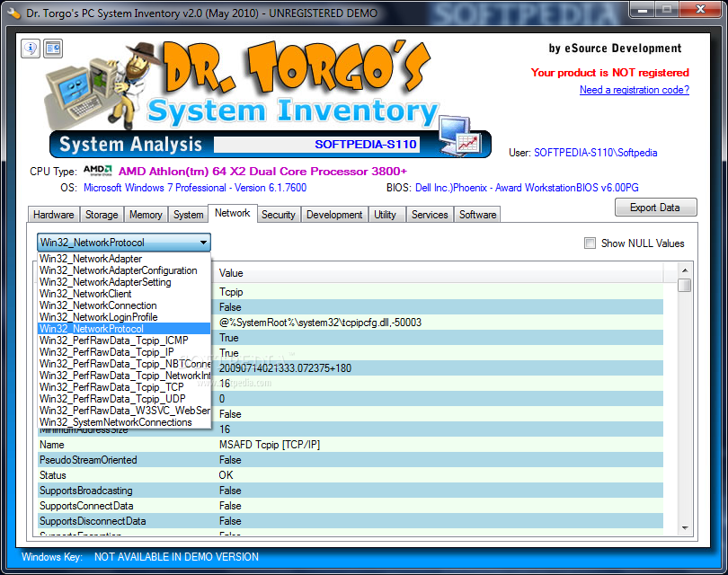Click the Microsoft Windows 7 Professional text
Viewport: 728px width, 575px height.
[x=195, y=188]
